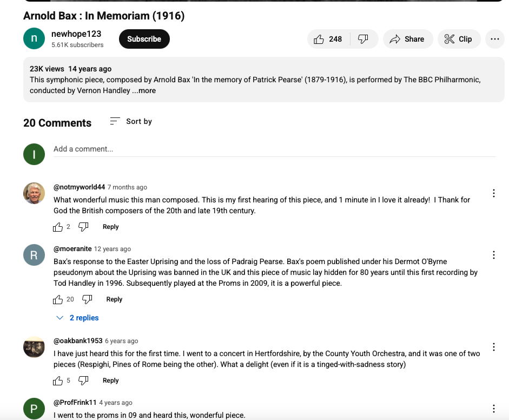Open @moeranite's avatar

pos(34,255)
